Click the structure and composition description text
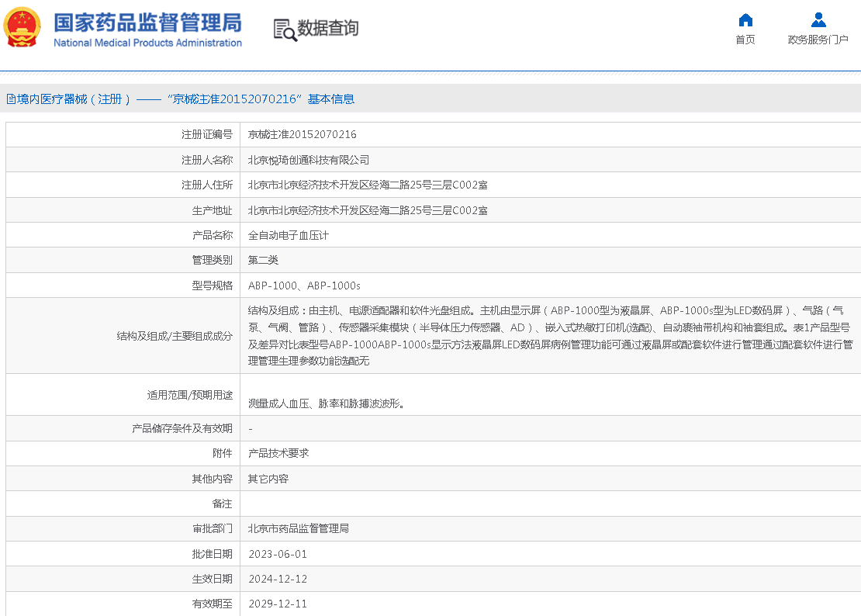This screenshot has width=861, height=616. 549,335
